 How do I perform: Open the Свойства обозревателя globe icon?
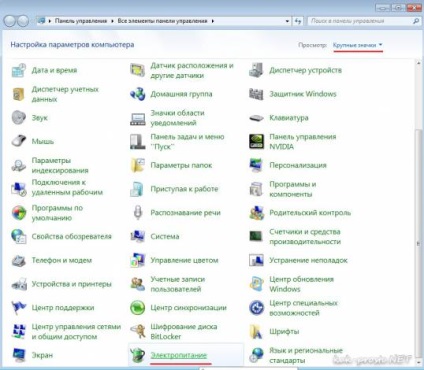pos(19,236)
